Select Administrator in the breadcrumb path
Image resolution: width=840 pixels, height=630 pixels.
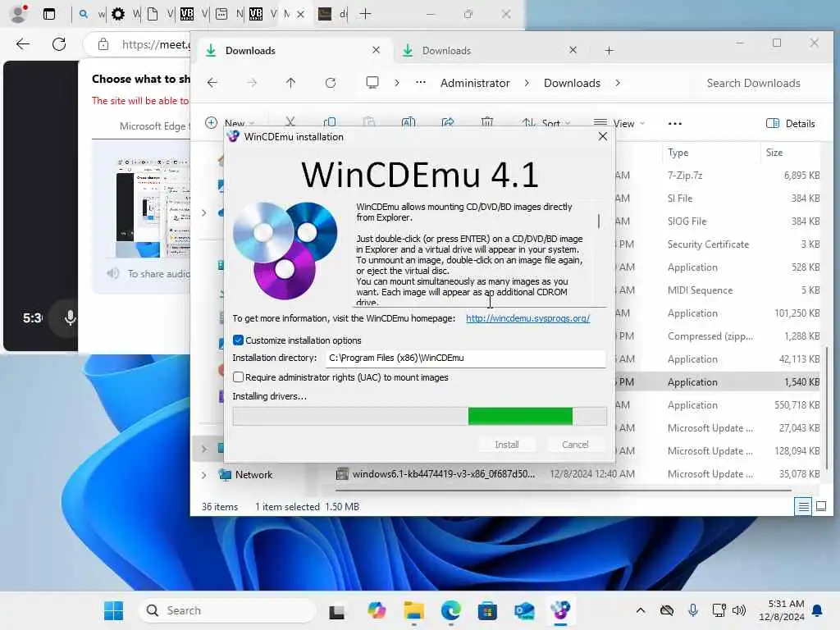coord(475,83)
